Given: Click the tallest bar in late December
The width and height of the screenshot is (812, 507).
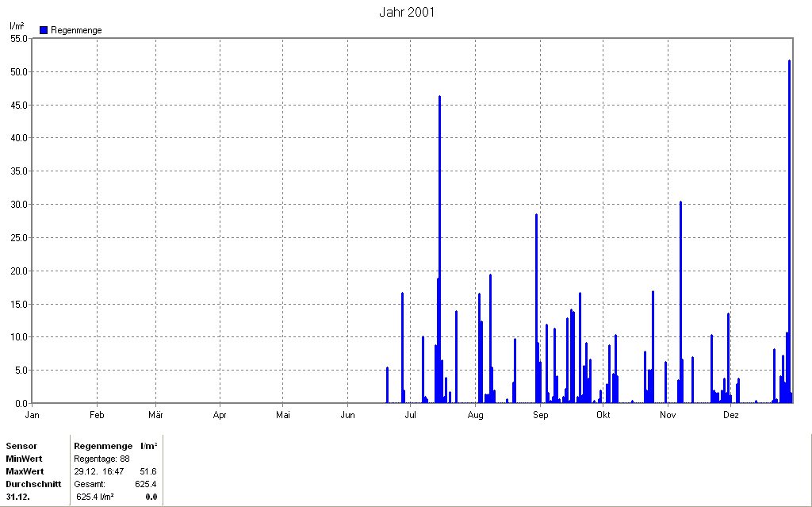Looking at the screenshot, I should [789, 231].
